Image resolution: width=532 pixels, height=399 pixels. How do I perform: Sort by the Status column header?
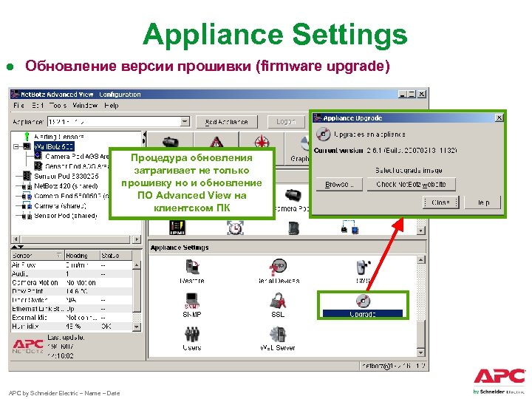pyautogui.click(x=115, y=255)
